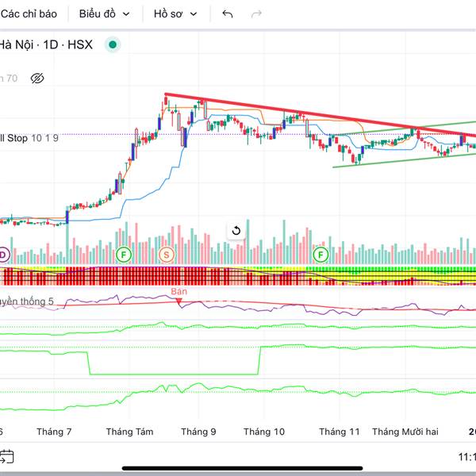Screen dimensions: 476x476
Task: Open the Biểu đồ dropdown
Action: [105, 14]
